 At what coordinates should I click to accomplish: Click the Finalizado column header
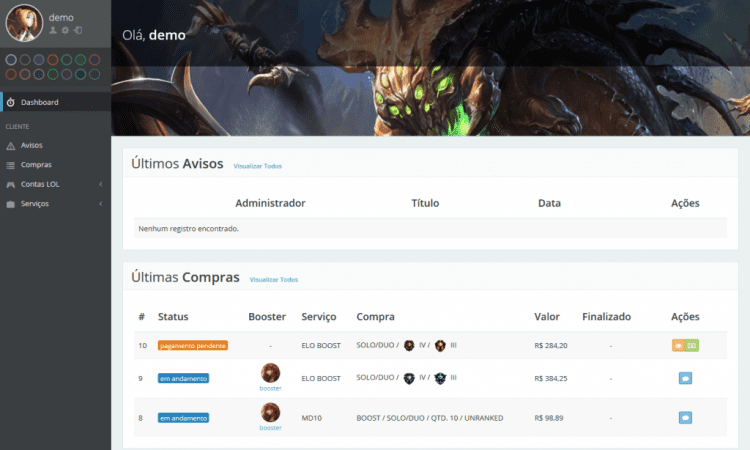pyautogui.click(x=607, y=317)
